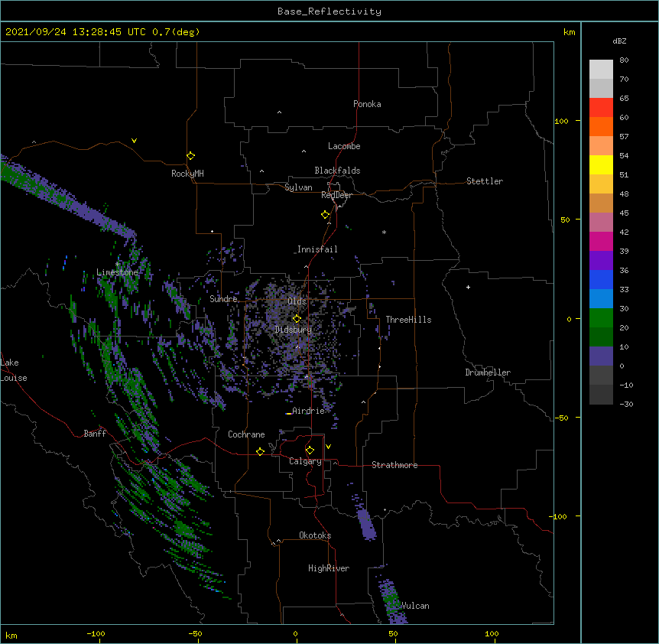659x644 pixels.
Task: Select the yellow V marker northeast of Calgary
Action: coord(328,447)
